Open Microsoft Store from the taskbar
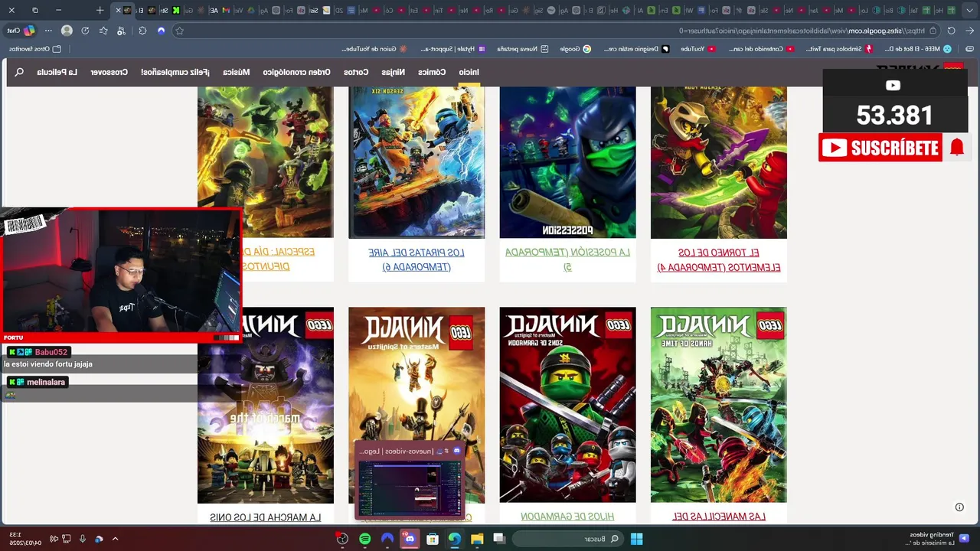The image size is (980, 551). (432, 539)
